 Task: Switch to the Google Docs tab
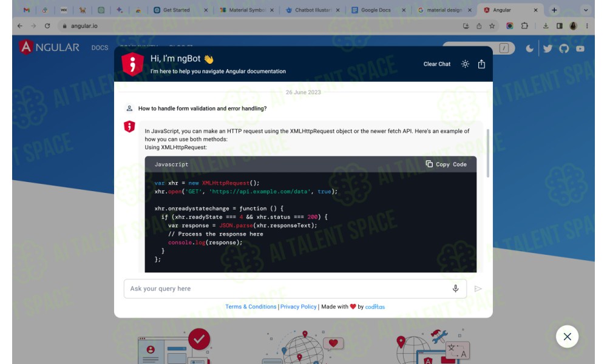pos(375,10)
